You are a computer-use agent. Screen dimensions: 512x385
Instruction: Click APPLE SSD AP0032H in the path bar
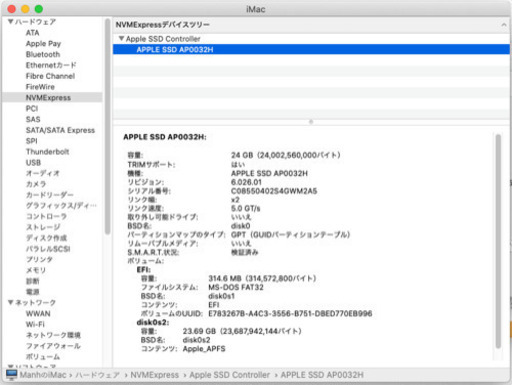tap(322, 375)
